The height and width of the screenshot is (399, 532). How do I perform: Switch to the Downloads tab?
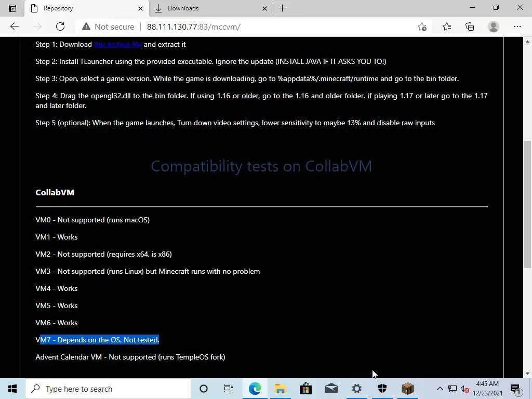[x=211, y=8]
